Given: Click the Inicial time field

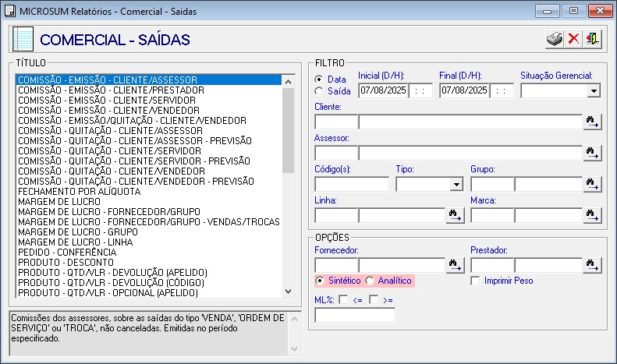Looking at the screenshot, I should pyautogui.click(x=420, y=90).
